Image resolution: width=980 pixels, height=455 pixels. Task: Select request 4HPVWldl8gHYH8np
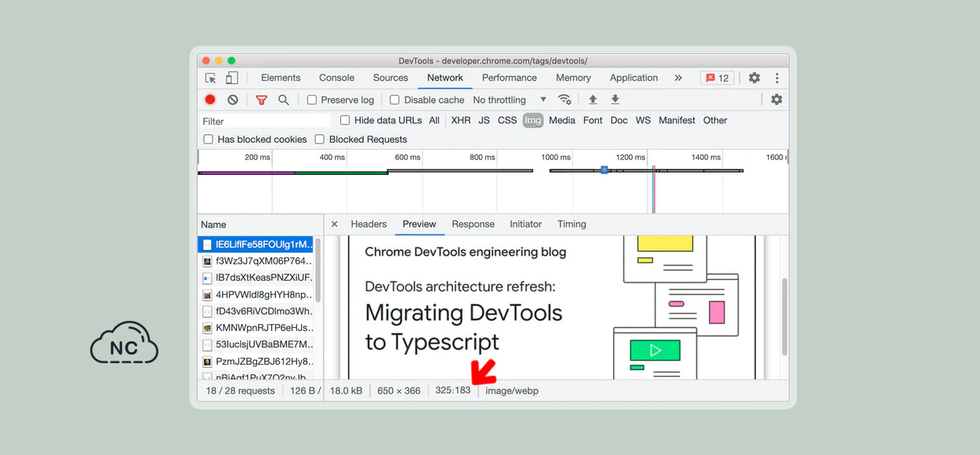[x=256, y=295]
